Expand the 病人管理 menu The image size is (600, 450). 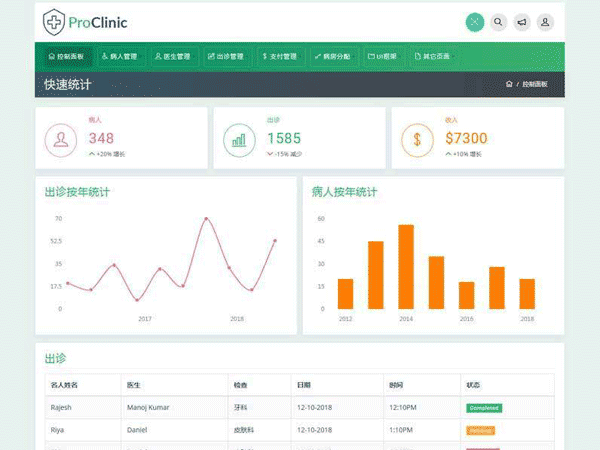click(x=121, y=57)
